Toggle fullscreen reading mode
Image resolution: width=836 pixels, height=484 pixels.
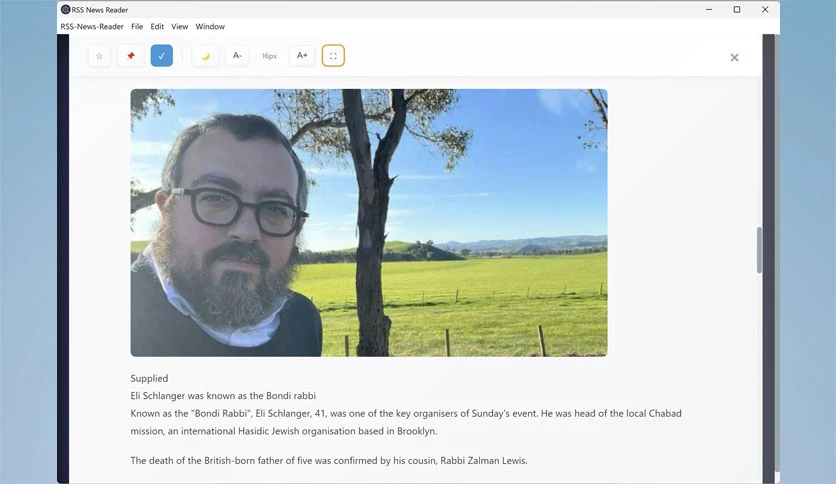coord(333,56)
